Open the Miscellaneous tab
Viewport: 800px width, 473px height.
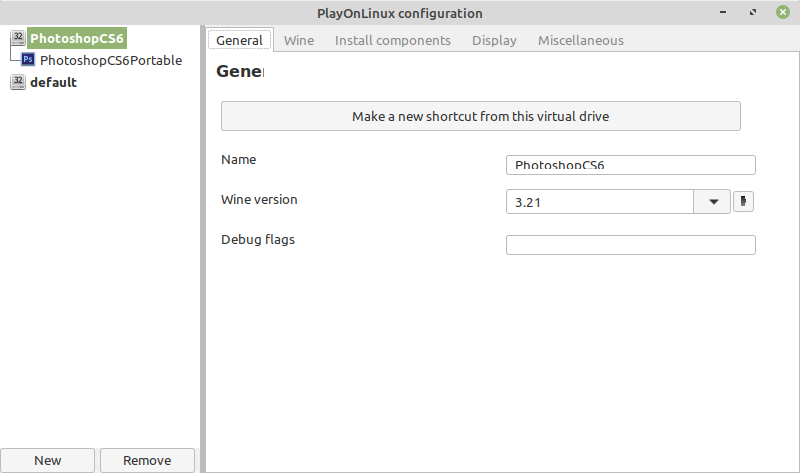pyautogui.click(x=581, y=40)
